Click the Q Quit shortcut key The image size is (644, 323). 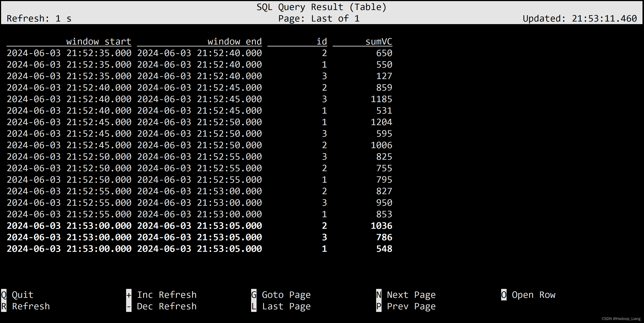[4, 295]
